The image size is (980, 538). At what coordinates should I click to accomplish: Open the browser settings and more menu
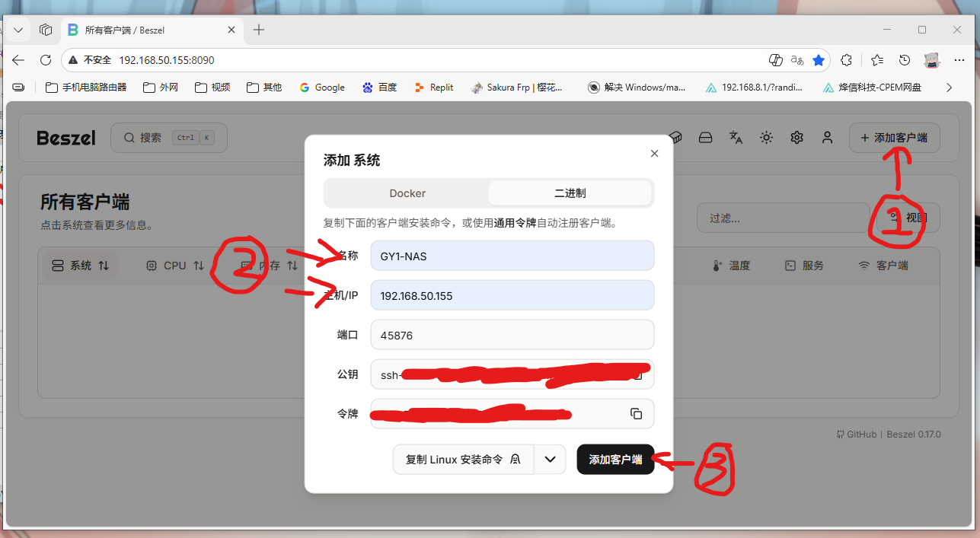click(x=958, y=59)
